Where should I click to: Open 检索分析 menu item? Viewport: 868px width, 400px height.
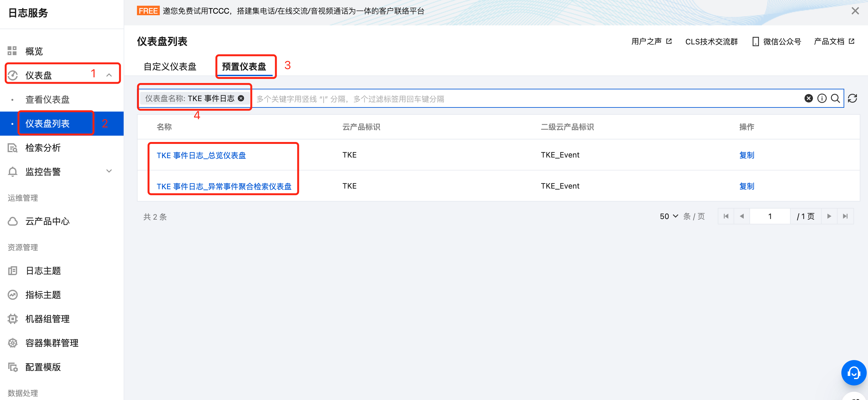[x=43, y=148]
